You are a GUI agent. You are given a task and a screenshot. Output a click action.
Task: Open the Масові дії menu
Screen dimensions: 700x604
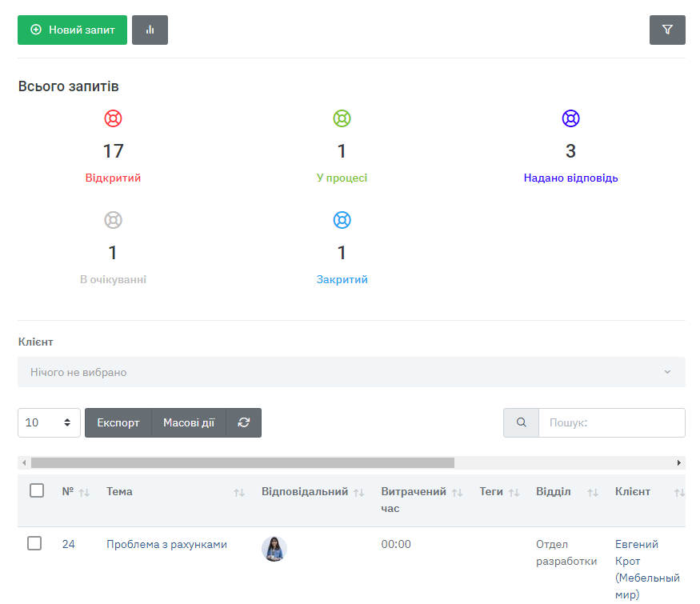pos(189,423)
